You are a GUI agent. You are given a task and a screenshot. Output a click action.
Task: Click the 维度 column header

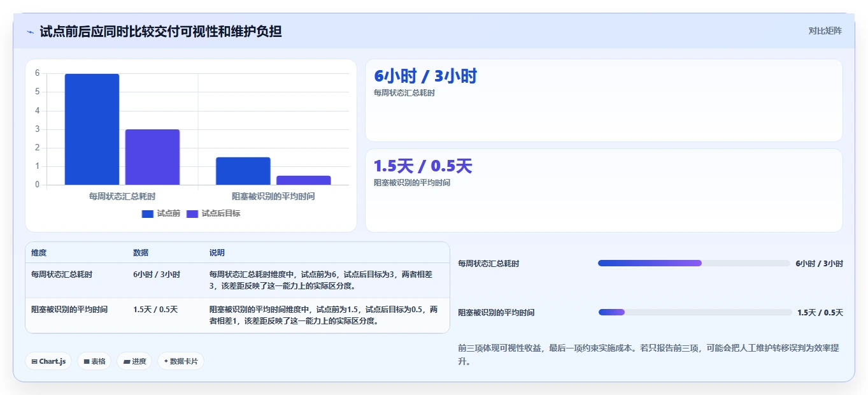[39, 253]
